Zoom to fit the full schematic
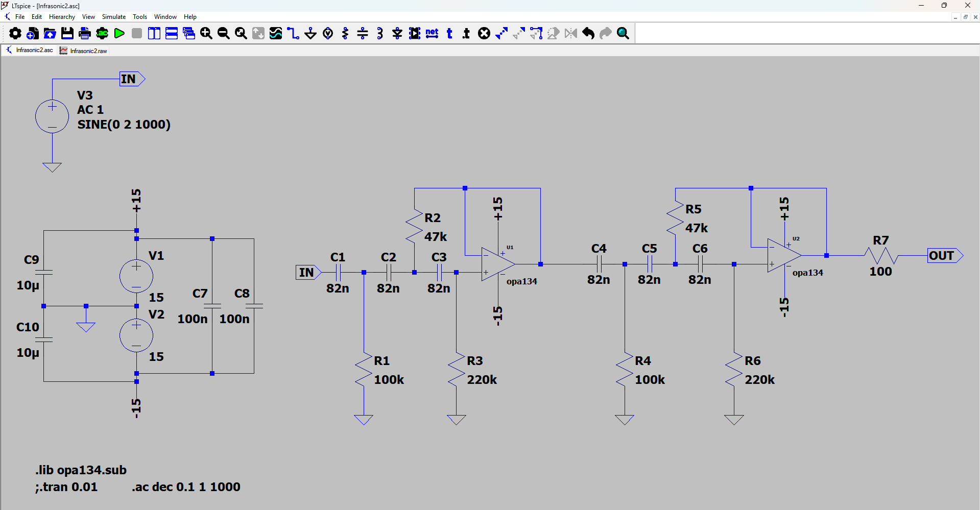Image resolution: width=980 pixels, height=510 pixels. click(x=240, y=33)
